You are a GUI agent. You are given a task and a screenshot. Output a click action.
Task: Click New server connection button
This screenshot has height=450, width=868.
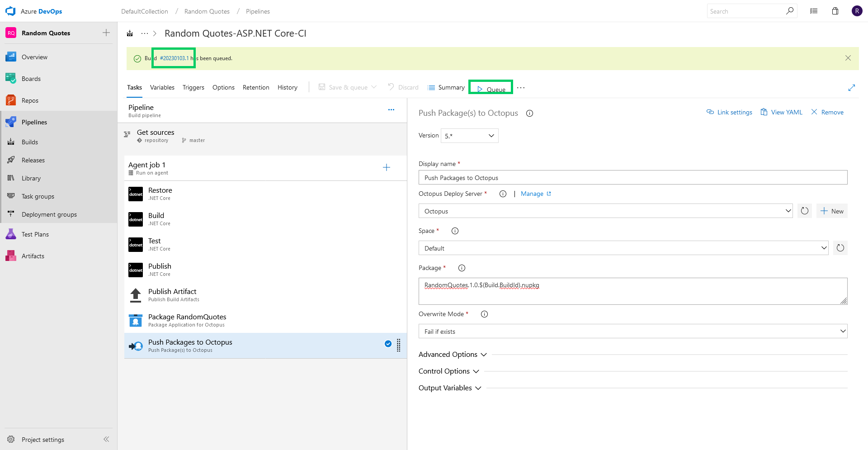click(832, 211)
